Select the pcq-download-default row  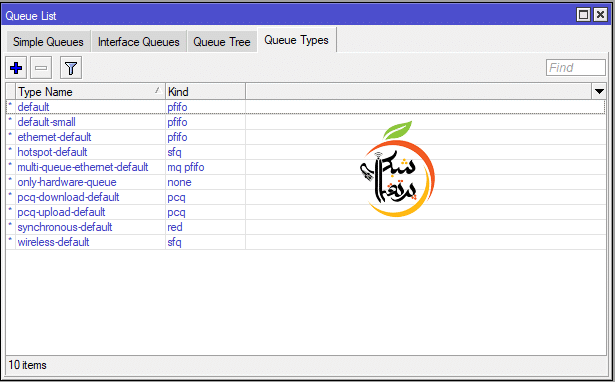(306, 197)
